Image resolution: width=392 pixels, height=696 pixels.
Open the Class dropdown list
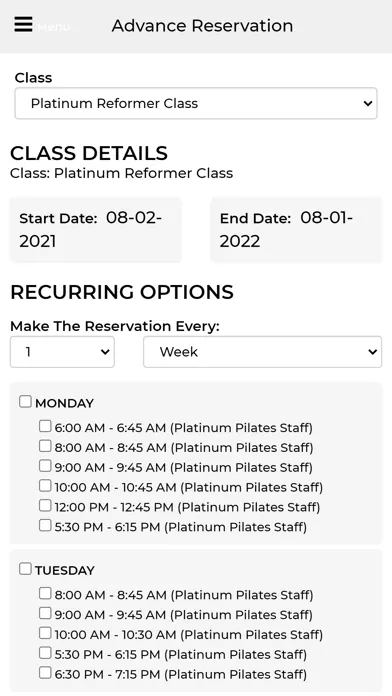click(196, 103)
